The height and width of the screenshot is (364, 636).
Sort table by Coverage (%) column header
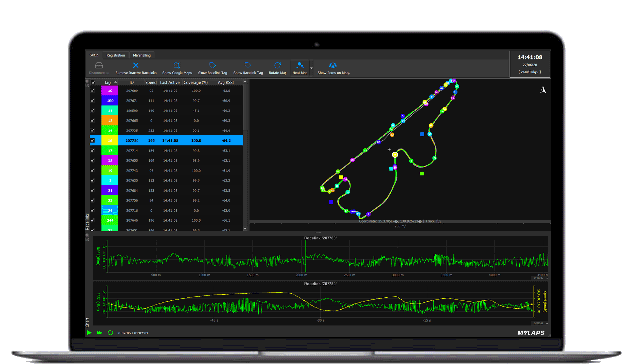click(196, 82)
